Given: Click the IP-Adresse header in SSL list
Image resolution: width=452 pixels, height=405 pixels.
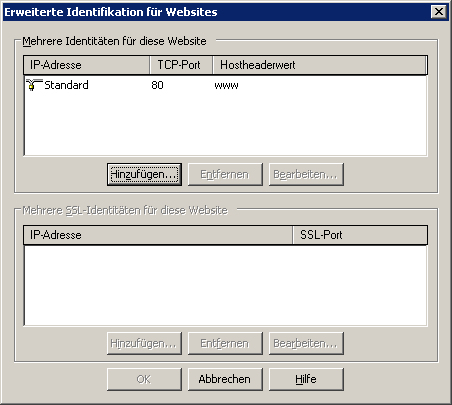Looking at the screenshot, I should point(158,235).
